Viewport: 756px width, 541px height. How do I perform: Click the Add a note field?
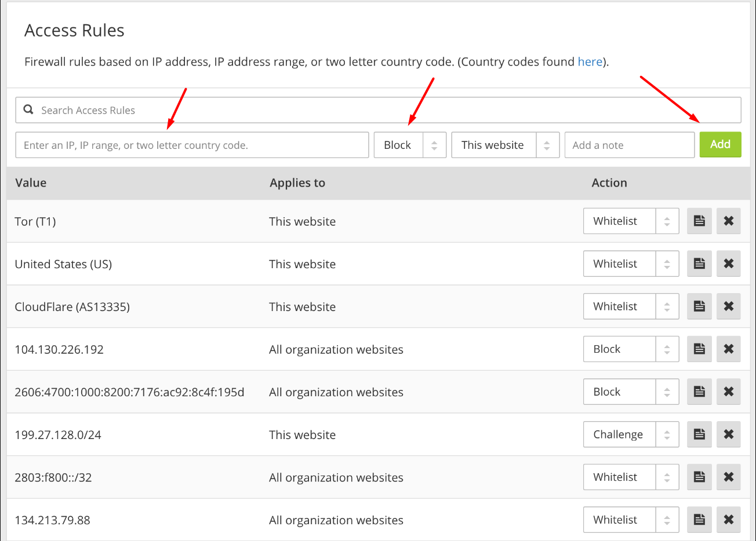point(630,145)
